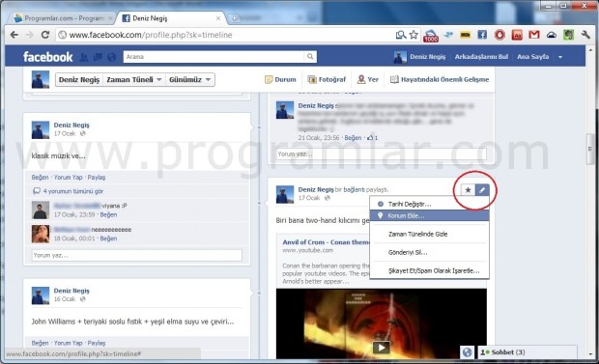The image size is (599, 364).
Task: Click the vertical scrollbar thumb
Action: tap(590, 149)
